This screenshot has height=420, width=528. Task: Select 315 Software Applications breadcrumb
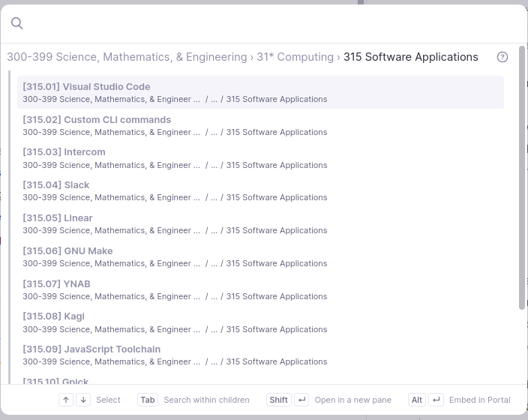(x=410, y=57)
